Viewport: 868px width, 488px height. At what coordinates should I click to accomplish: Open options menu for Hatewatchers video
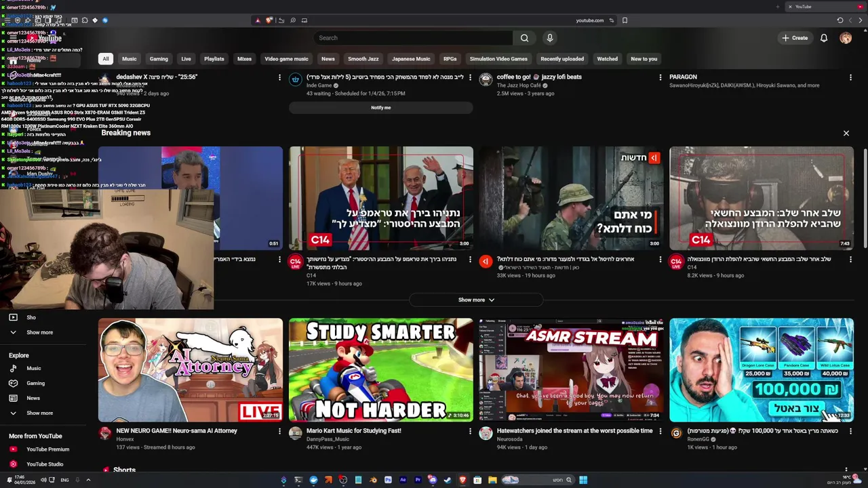coord(660,430)
